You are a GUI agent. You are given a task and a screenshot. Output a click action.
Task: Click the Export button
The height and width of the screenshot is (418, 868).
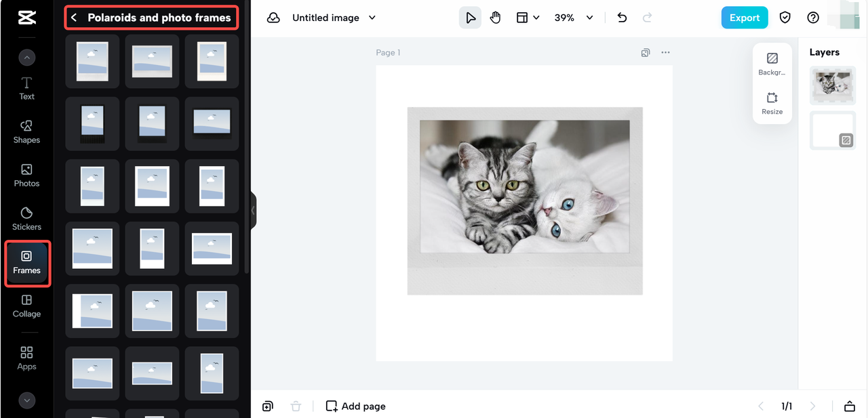tap(745, 18)
